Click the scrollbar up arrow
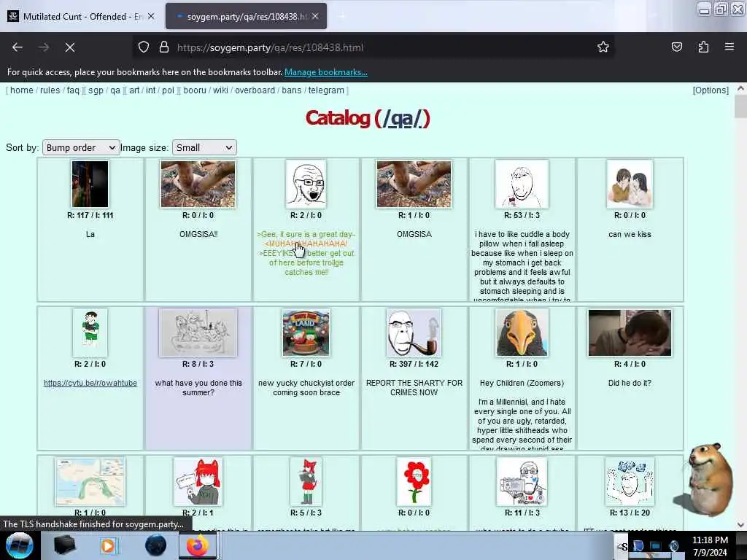The height and width of the screenshot is (560, 747). tap(740, 88)
